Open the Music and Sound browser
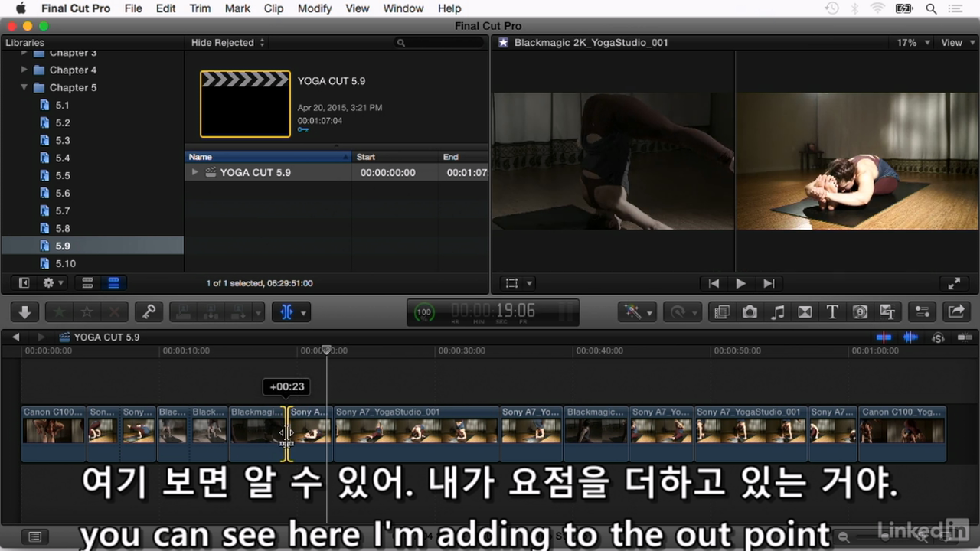This screenshot has width=980, height=551. point(777,311)
